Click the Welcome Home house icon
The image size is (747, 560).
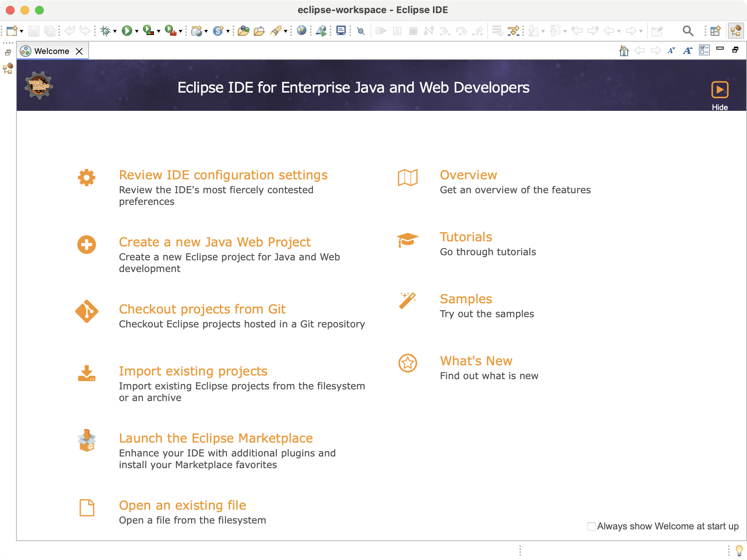(x=624, y=50)
